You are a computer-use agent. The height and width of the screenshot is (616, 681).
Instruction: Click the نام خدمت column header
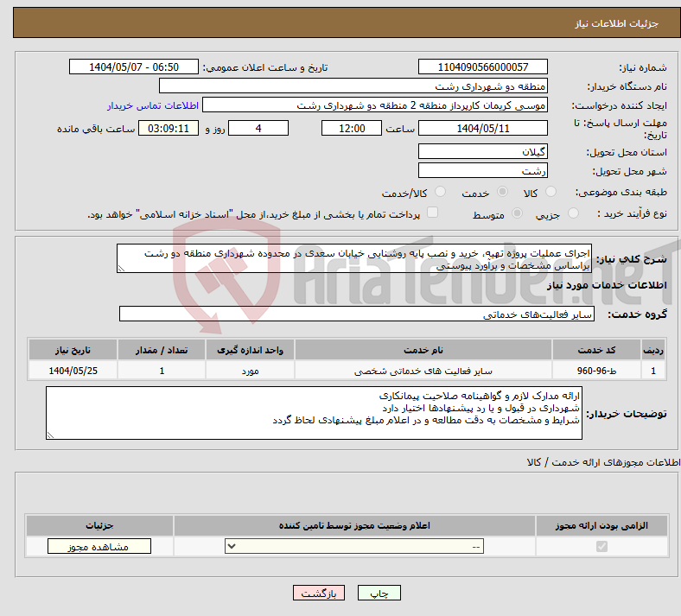(x=423, y=350)
